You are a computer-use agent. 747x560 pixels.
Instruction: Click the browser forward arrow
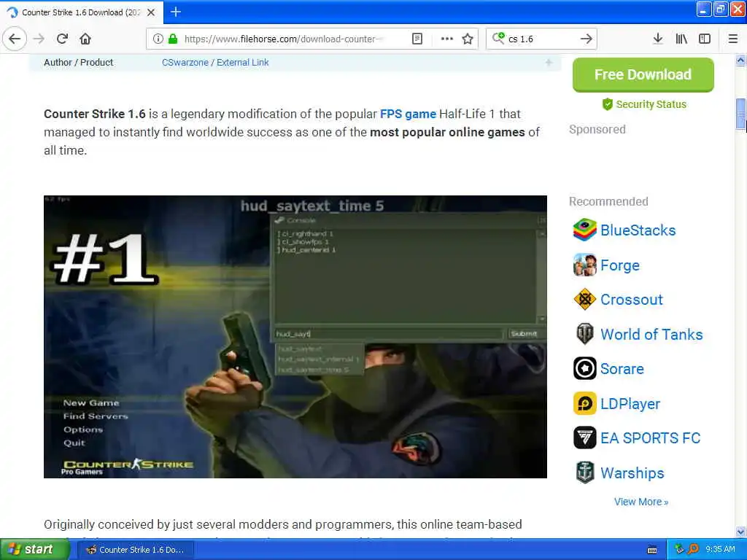click(x=39, y=39)
